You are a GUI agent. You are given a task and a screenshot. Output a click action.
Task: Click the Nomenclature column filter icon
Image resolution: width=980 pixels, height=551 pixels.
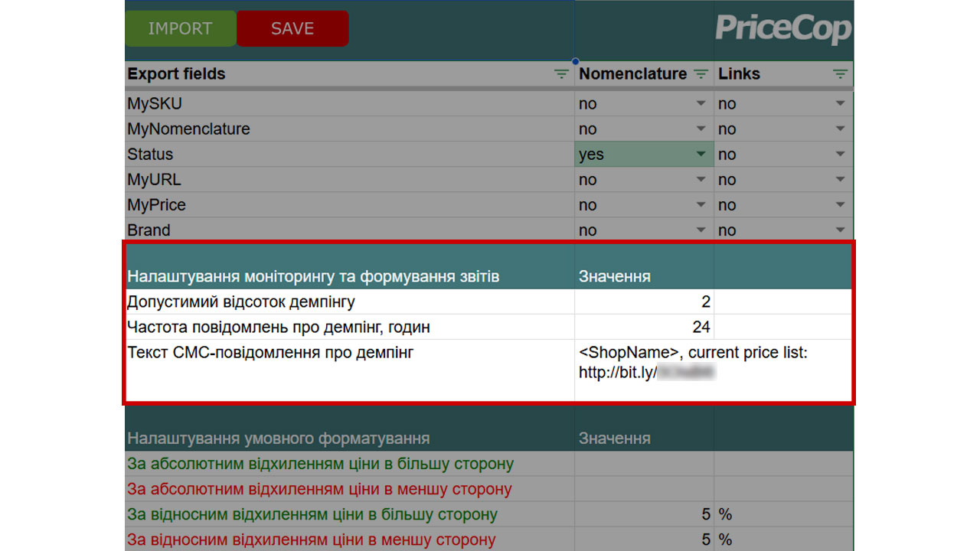pyautogui.click(x=700, y=73)
